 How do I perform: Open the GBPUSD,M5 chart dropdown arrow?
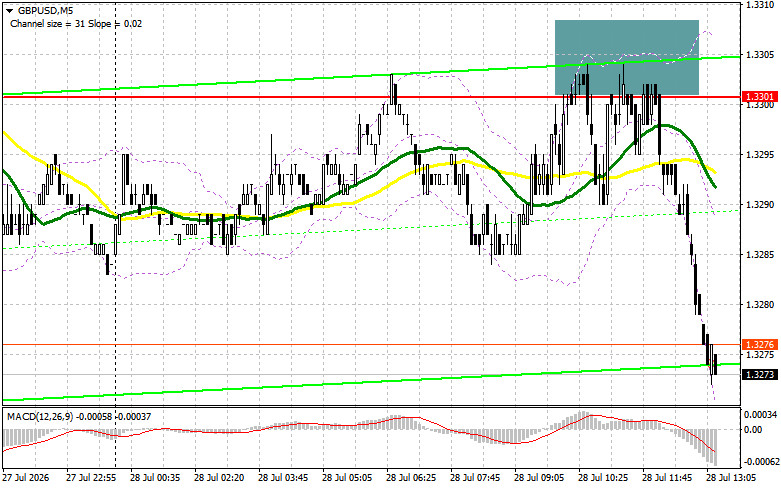click(x=9, y=10)
